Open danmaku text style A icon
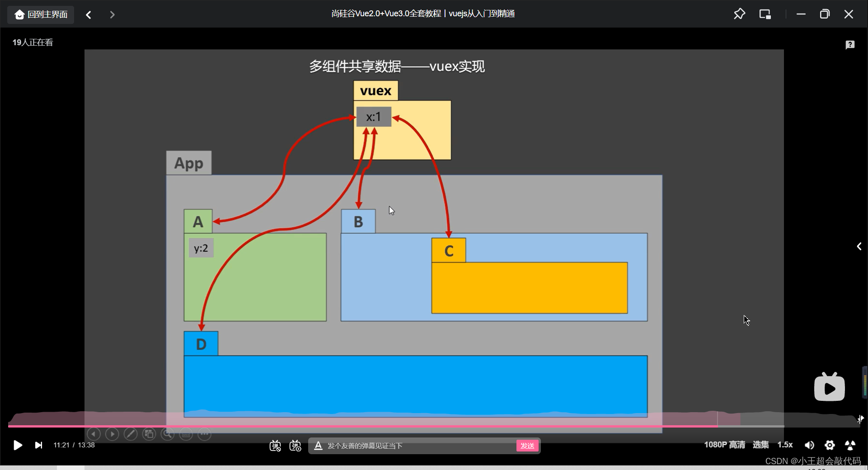The image size is (868, 470). pos(318,446)
